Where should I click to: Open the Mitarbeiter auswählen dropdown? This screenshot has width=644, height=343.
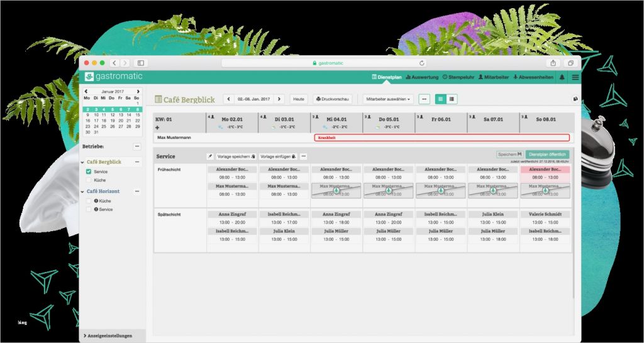388,99
